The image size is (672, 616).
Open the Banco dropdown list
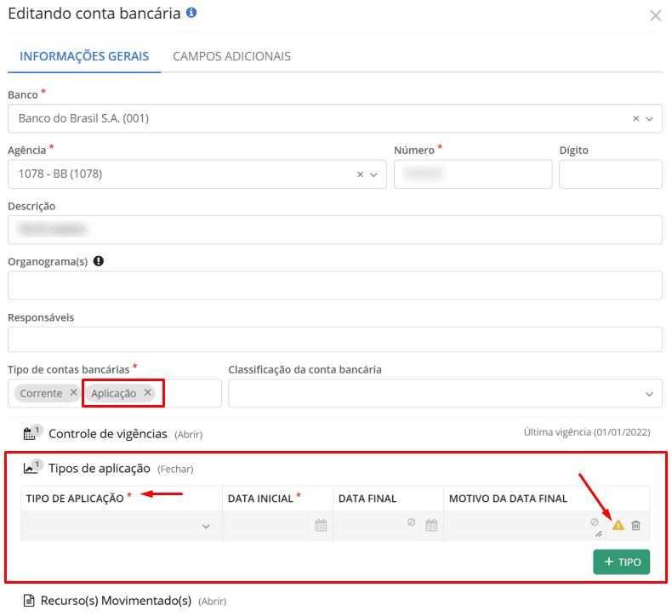click(650, 119)
